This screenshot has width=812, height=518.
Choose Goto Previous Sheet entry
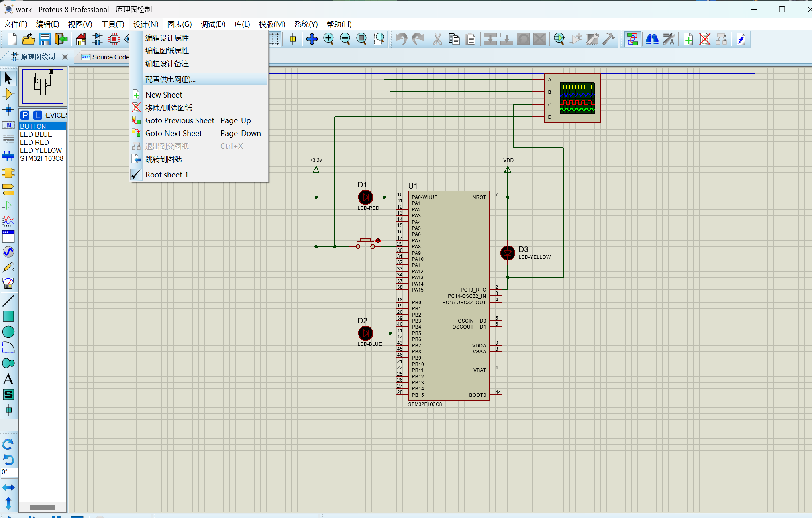[199, 120]
